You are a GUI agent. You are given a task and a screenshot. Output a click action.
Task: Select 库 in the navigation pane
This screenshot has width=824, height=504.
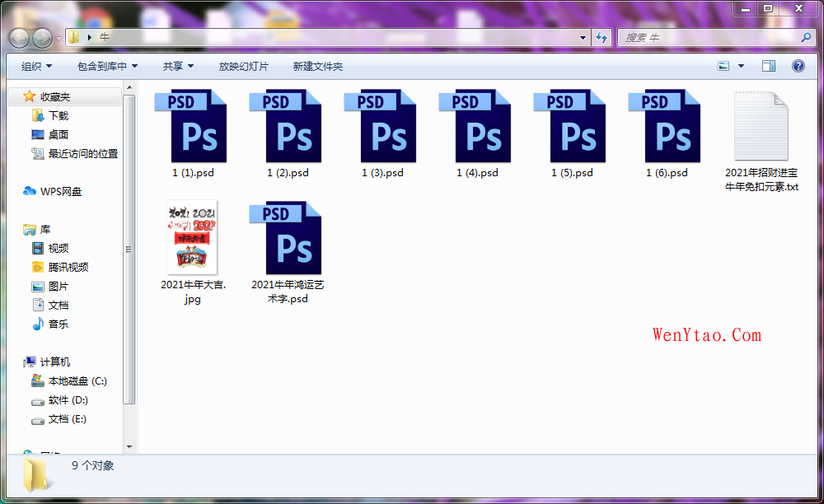(x=45, y=230)
